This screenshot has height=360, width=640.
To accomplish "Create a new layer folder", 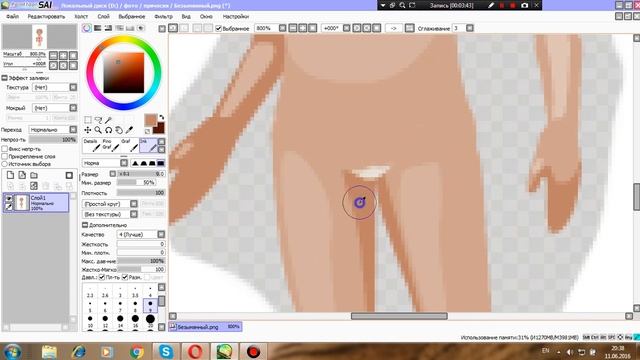I will point(34,175).
